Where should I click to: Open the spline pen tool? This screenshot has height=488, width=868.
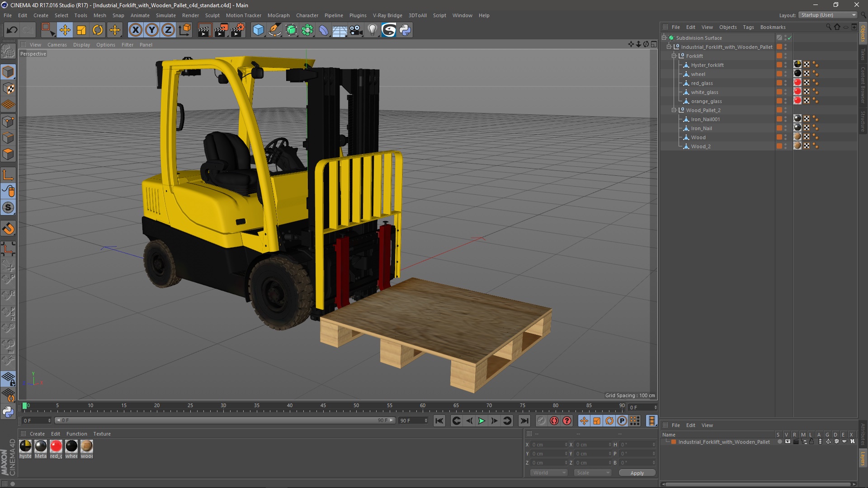tap(274, 30)
